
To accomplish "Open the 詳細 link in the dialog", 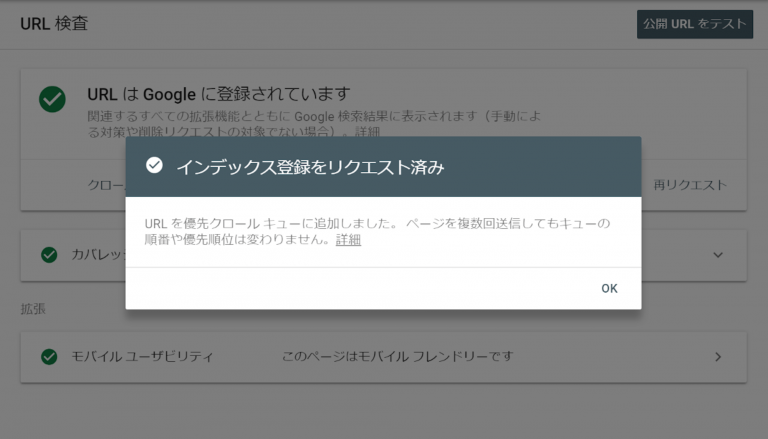I will pos(348,240).
